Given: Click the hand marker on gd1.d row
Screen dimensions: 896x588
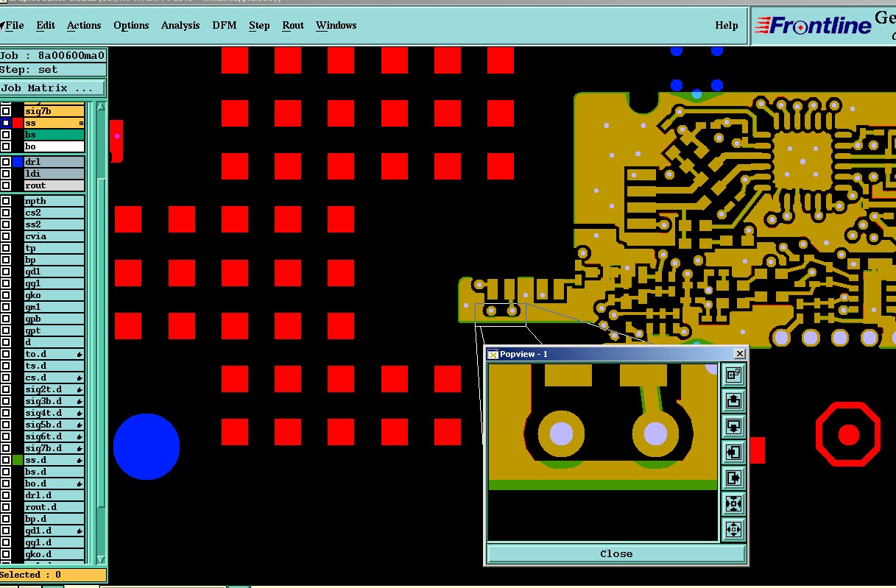Looking at the screenshot, I should 79,531.
